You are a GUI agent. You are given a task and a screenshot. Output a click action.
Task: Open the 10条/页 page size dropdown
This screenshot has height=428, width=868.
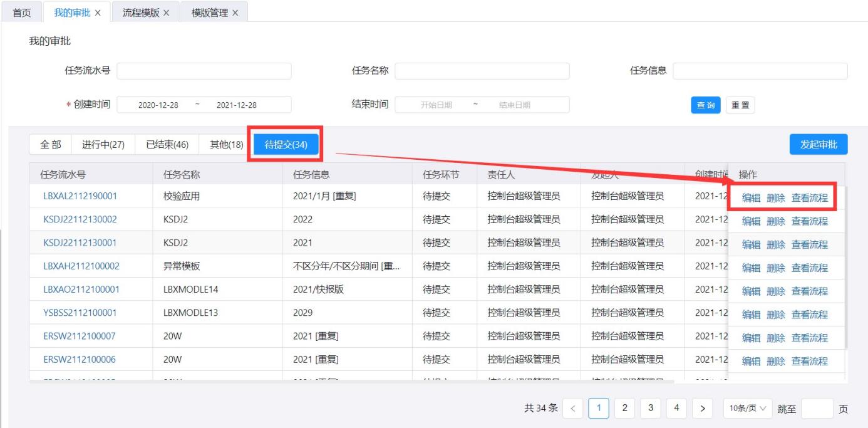(748, 409)
